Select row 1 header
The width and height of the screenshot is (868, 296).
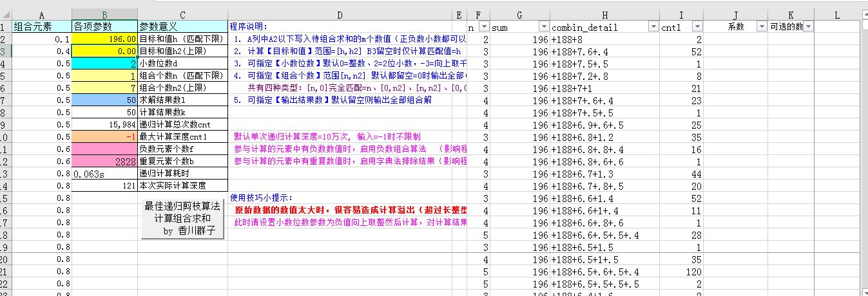(x=6, y=27)
